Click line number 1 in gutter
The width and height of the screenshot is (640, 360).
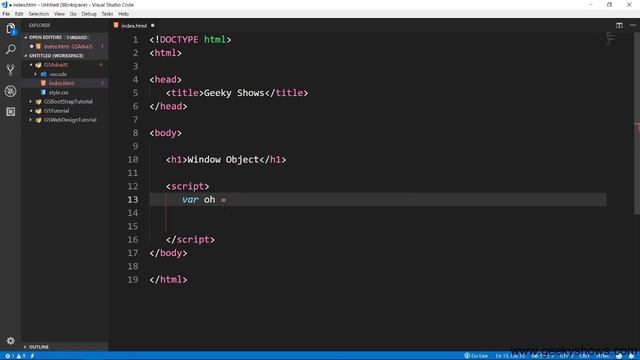[x=135, y=40]
